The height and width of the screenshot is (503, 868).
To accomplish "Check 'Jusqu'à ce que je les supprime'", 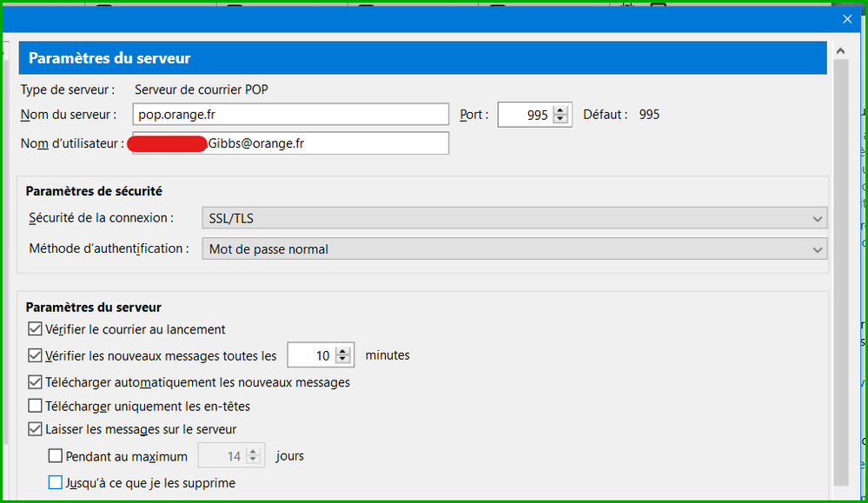I will pos(56,482).
